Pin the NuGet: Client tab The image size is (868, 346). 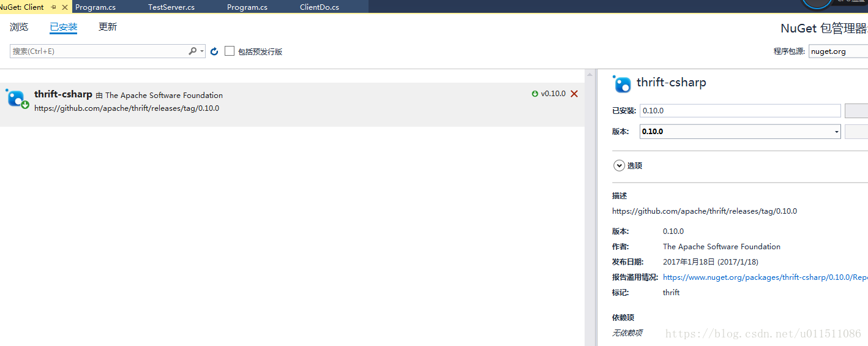54,7
